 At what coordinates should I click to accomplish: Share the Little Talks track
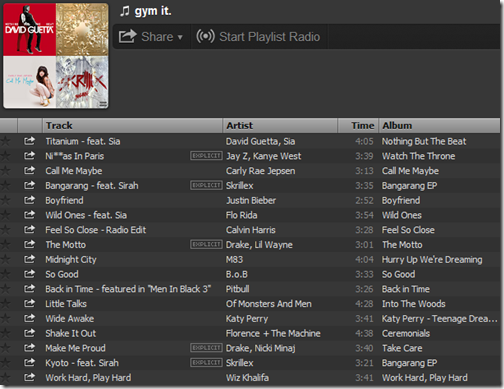click(29, 303)
